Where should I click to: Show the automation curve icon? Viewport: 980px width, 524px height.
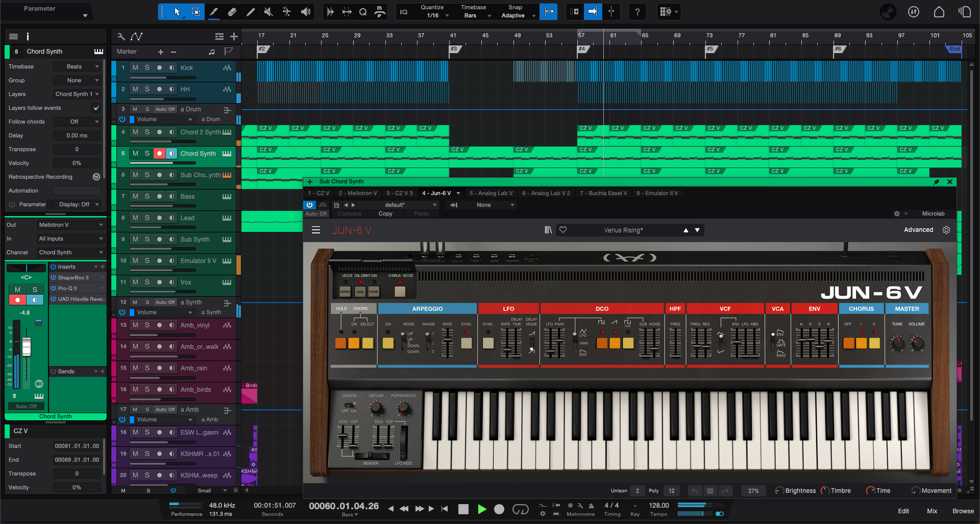136,36
